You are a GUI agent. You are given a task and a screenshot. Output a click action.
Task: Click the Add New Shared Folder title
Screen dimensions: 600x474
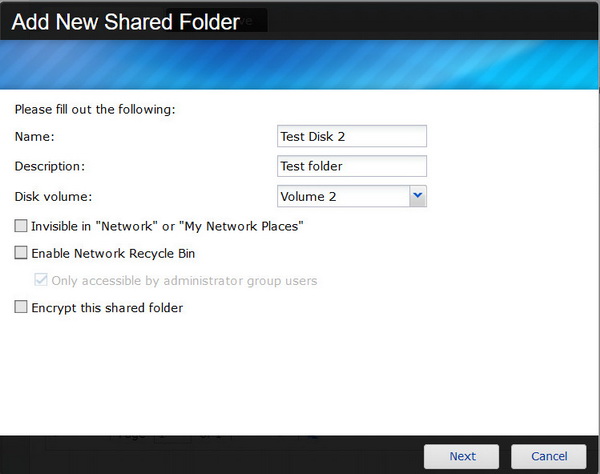coord(125,21)
